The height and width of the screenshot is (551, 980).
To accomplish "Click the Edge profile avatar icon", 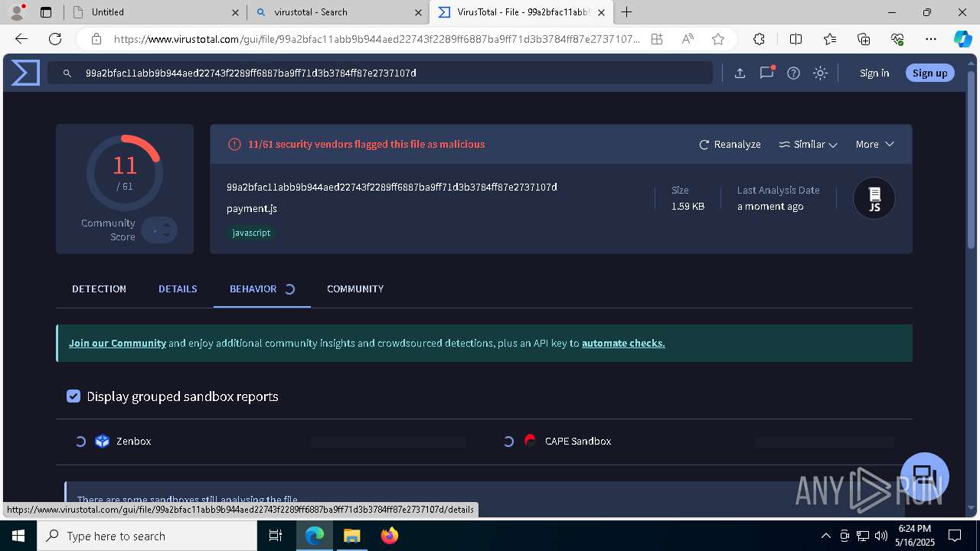I will coord(17,12).
